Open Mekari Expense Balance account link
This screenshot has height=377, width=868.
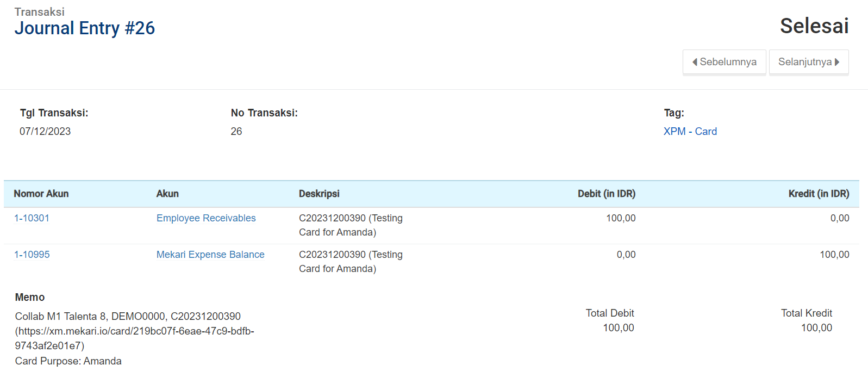(210, 255)
